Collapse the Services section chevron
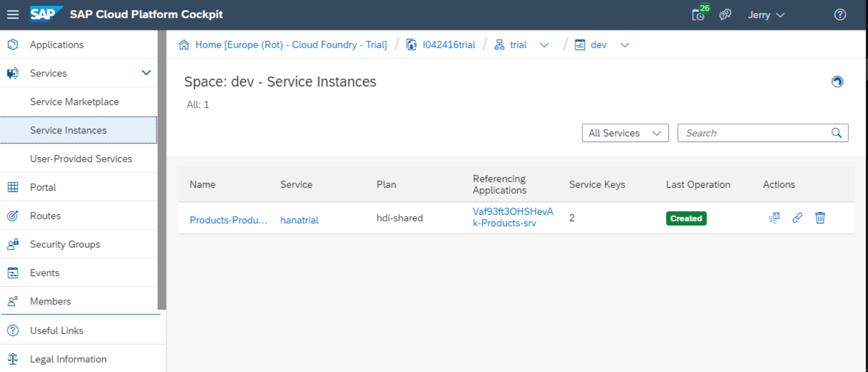This screenshot has width=868, height=372. 146,73
